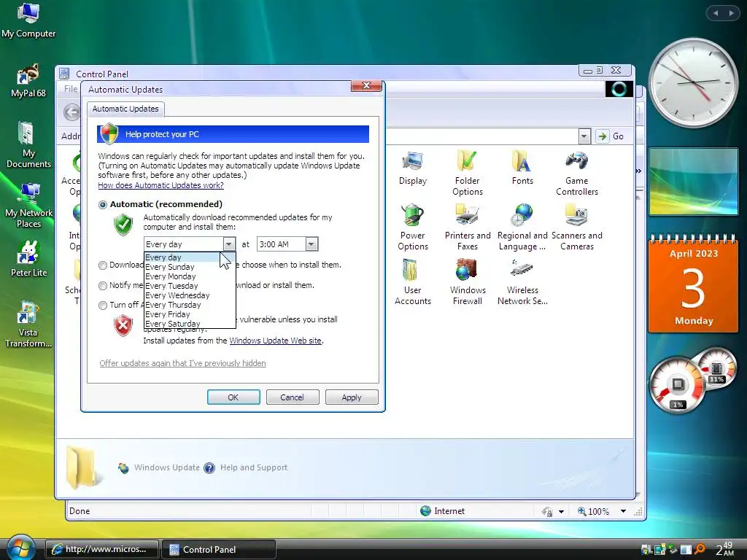747x560 pixels.
Task: Choose Every Monday from the list
Action: (190, 276)
